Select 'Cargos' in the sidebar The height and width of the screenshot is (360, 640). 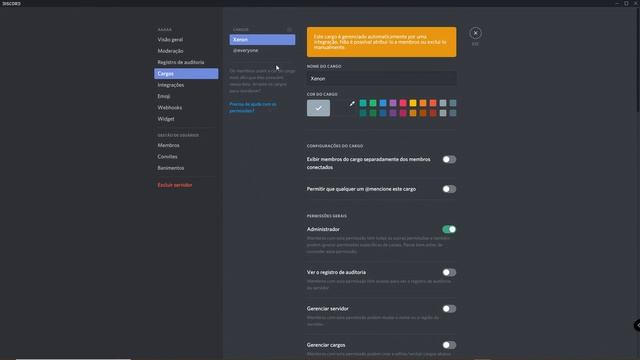(x=186, y=73)
